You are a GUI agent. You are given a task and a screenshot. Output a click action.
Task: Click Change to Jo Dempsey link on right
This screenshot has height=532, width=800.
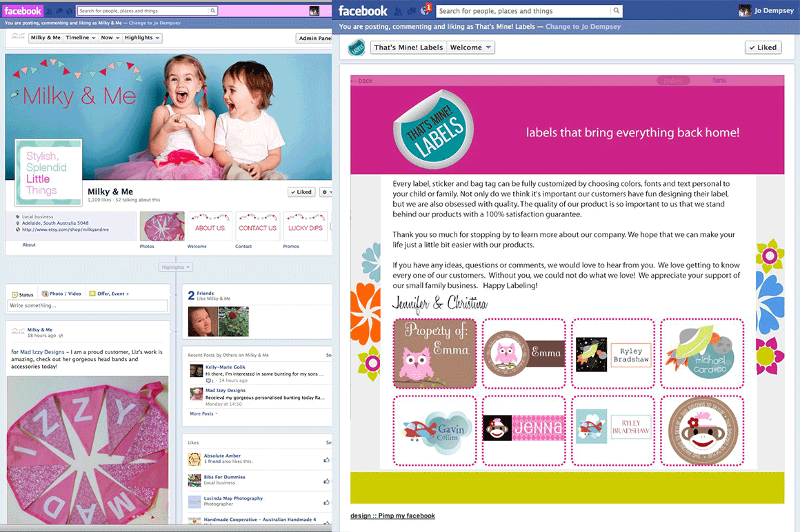click(583, 27)
